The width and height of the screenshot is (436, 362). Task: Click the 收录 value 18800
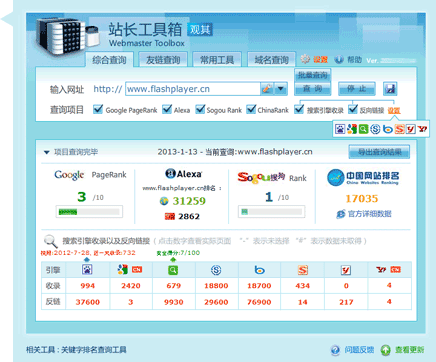click(x=216, y=286)
